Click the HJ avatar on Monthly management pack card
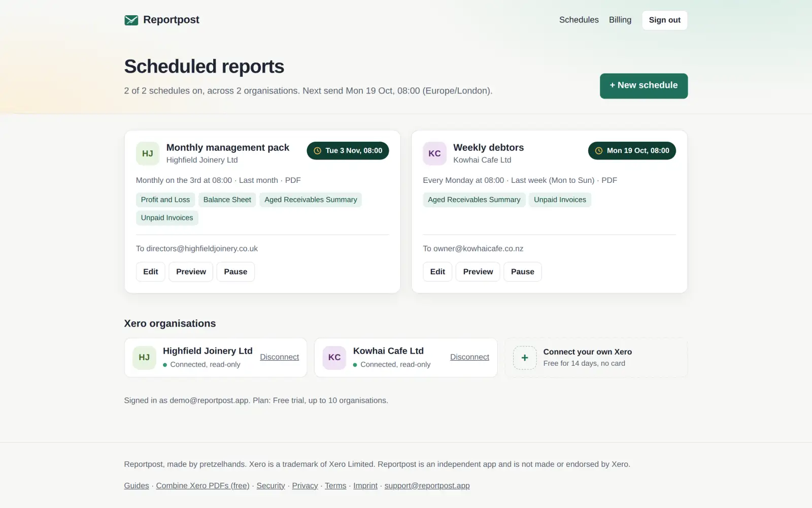This screenshot has height=508, width=812. point(148,153)
